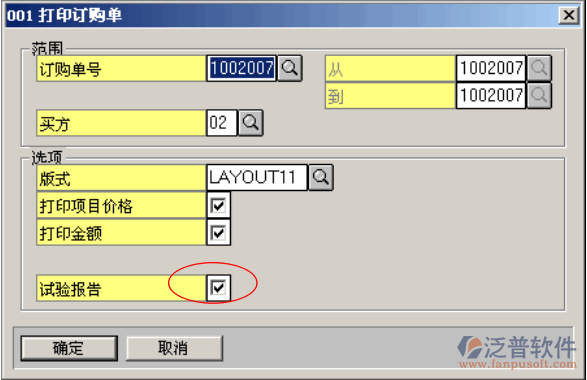Click magnifier beside 到 field
Viewport: 587px width, 380px height.
point(539,95)
